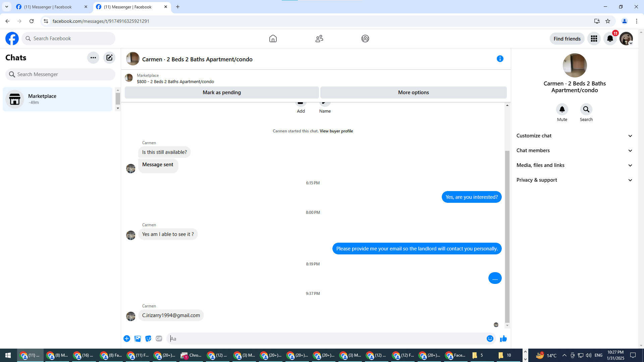
Task: Reload the page
Action: (x=32, y=21)
